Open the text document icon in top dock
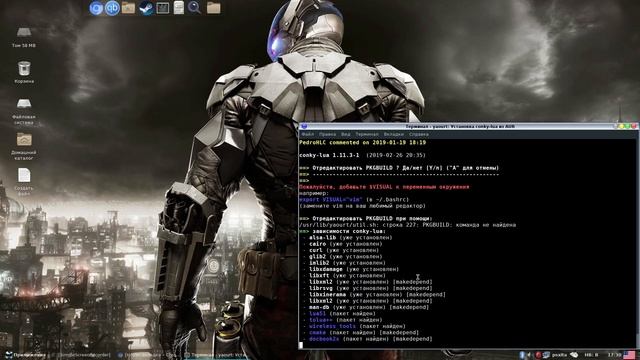The width and height of the screenshot is (640, 360). (x=179, y=8)
